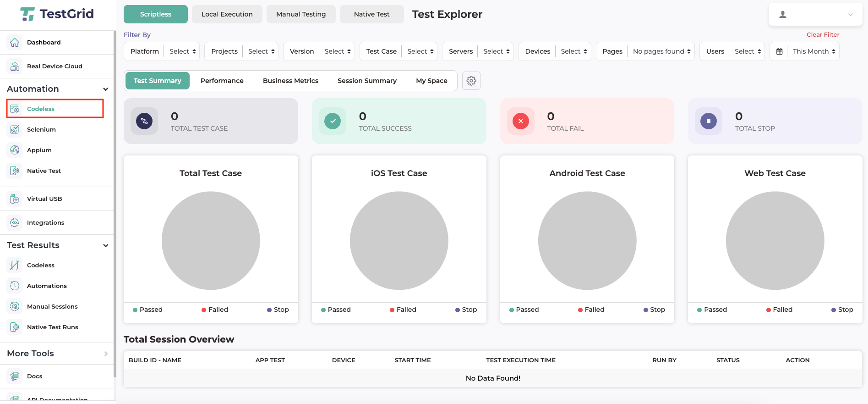Viewport: 868px width, 404px height.
Task: Expand the This Month date range dropdown
Action: point(813,52)
